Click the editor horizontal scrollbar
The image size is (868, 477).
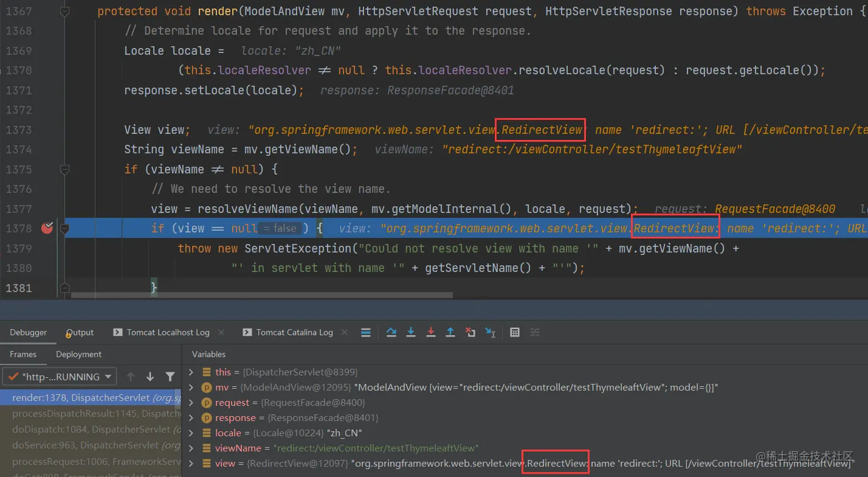(262, 296)
